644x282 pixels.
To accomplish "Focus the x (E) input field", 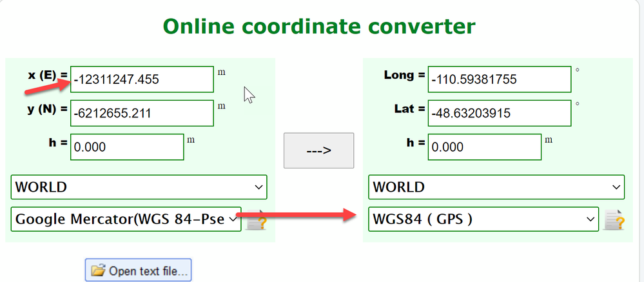I will 142,79.
